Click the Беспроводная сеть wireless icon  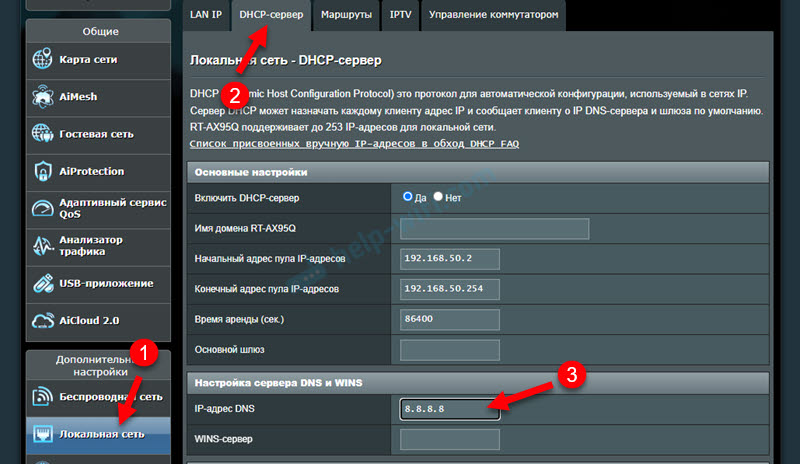point(43,397)
